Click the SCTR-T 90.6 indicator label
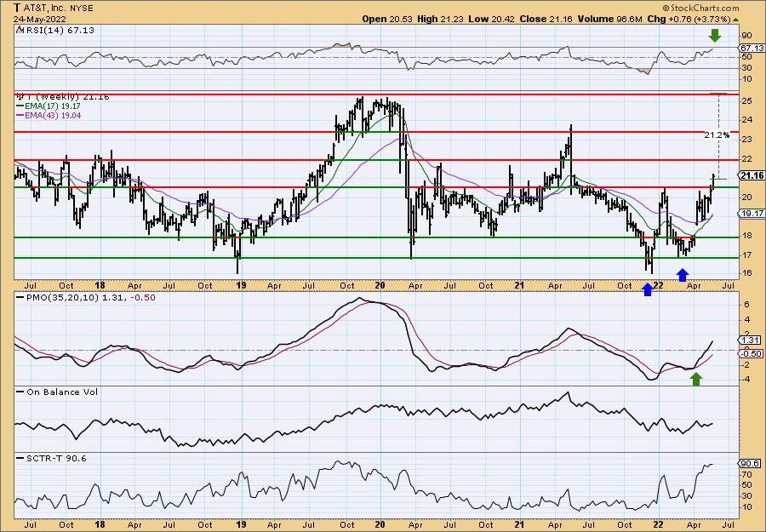Viewport: 766px width, 532px height. 52,459
